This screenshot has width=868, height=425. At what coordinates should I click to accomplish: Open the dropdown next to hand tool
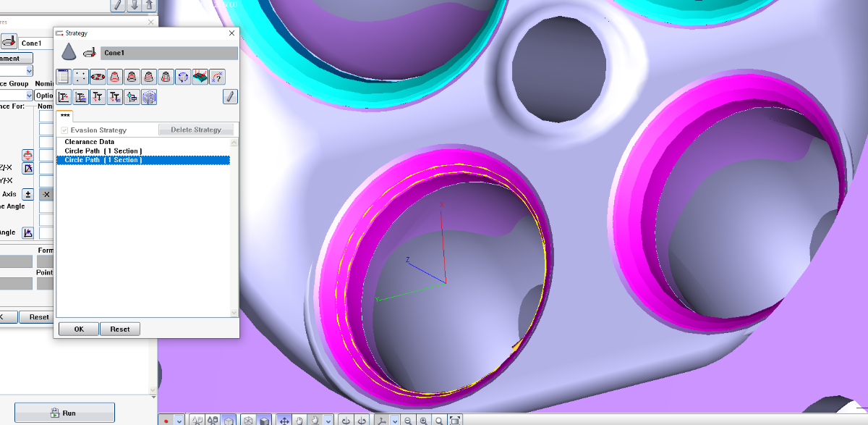coord(328,420)
